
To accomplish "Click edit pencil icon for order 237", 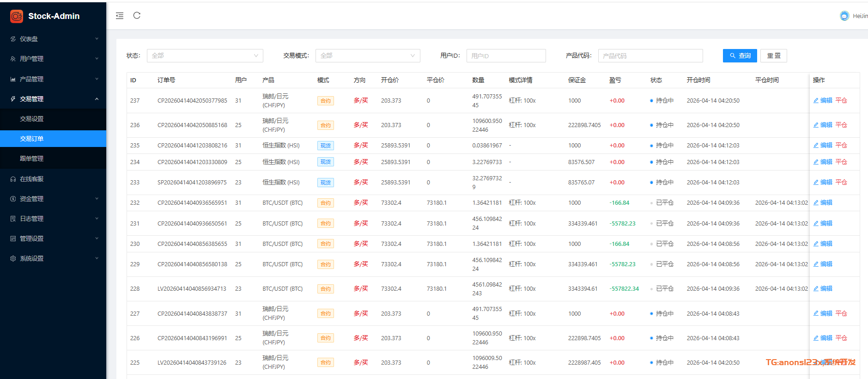I will [816, 101].
